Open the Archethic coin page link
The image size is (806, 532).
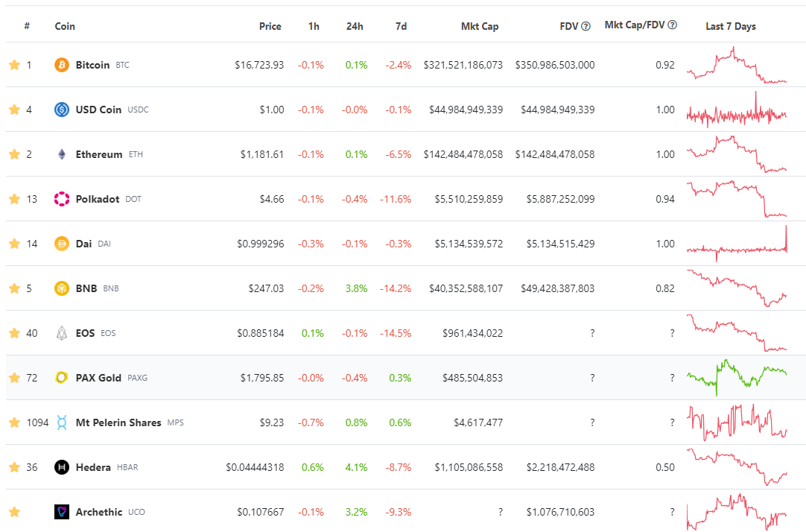pos(98,512)
